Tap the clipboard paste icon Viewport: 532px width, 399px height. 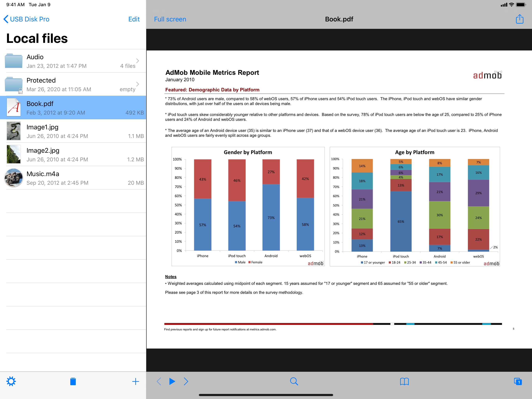(73, 381)
